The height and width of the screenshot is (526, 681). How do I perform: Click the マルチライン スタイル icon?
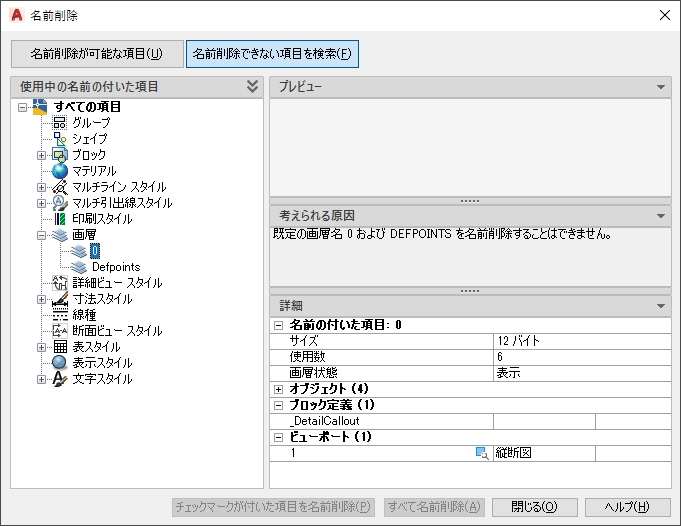pos(60,187)
